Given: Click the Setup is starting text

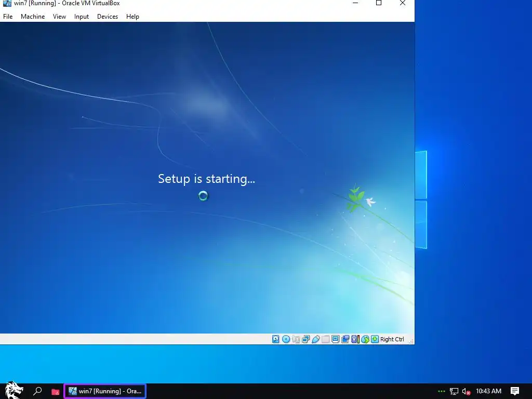Looking at the screenshot, I should point(206,179).
